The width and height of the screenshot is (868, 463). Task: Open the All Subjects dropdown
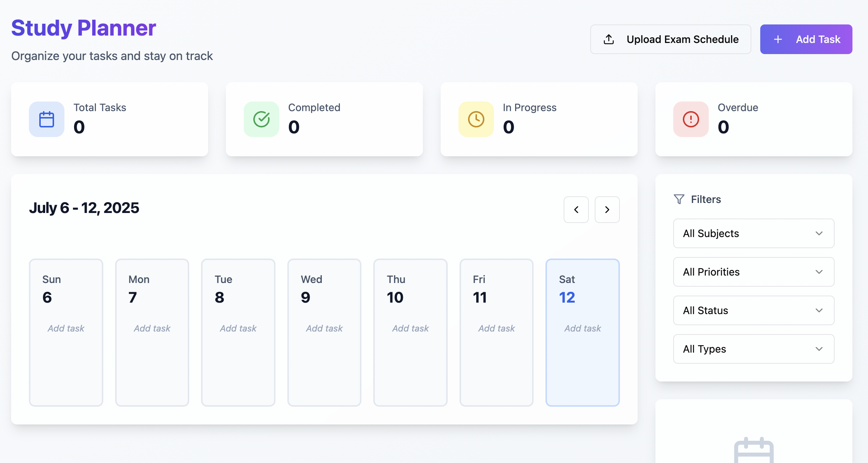coord(754,233)
